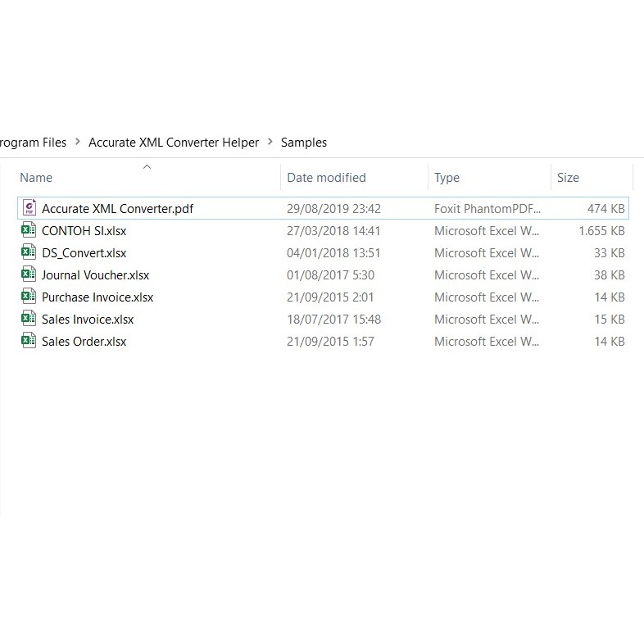Click the Excel icon beside DS_Convert.xlsx

29,253
